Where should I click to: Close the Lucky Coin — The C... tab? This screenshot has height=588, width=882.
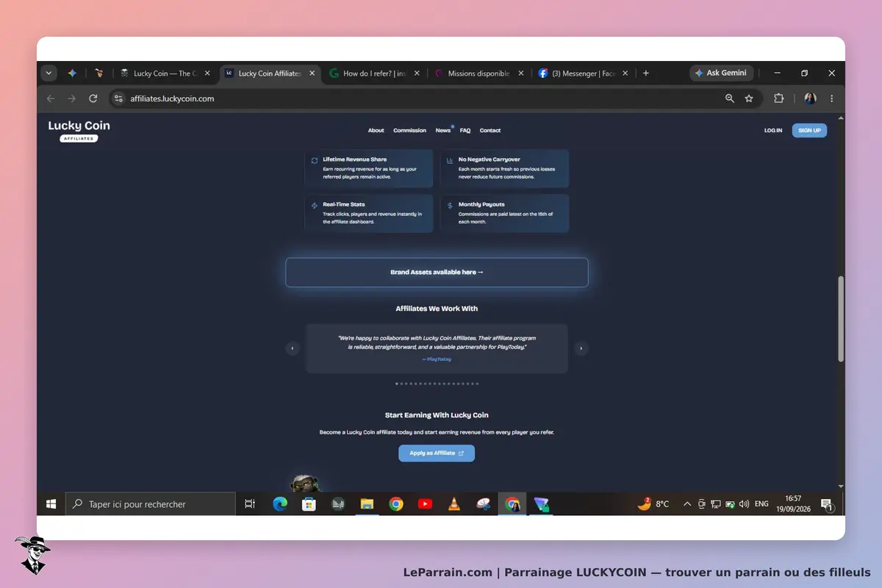(x=207, y=73)
